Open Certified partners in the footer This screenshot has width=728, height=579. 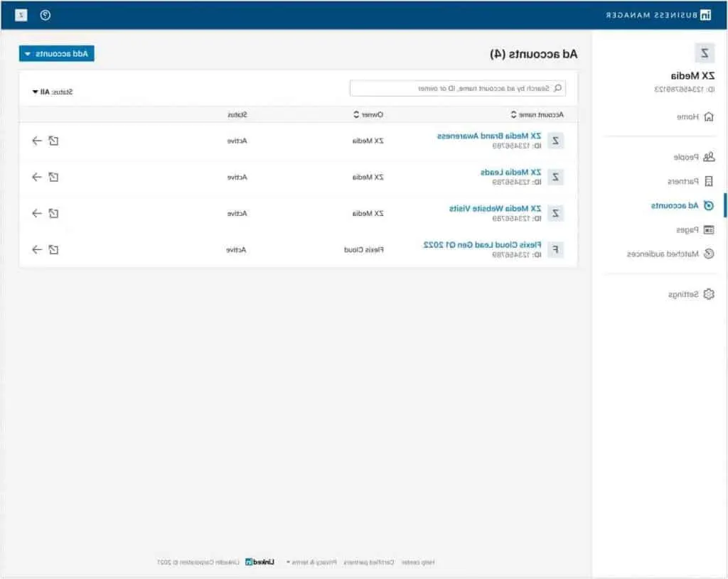(369, 562)
